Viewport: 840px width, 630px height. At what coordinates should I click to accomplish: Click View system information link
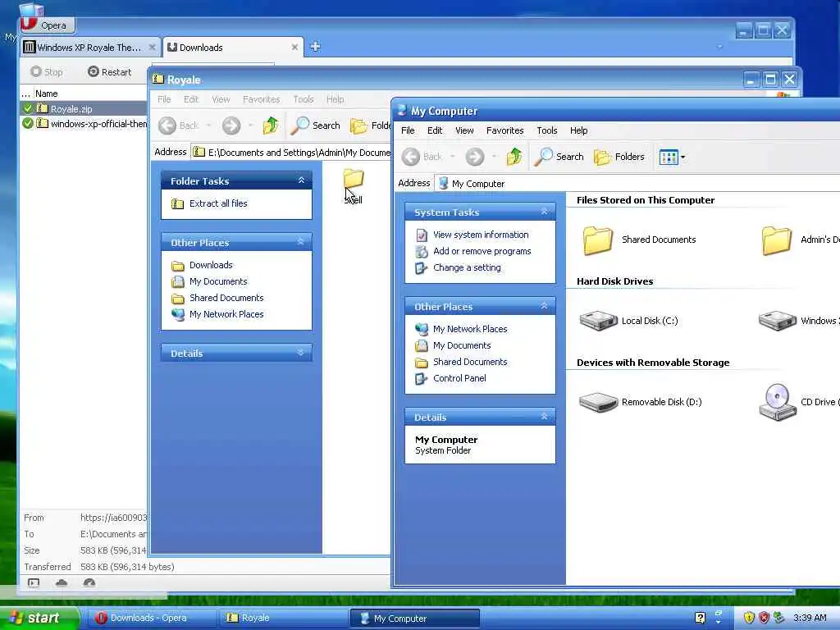click(x=481, y=235)
